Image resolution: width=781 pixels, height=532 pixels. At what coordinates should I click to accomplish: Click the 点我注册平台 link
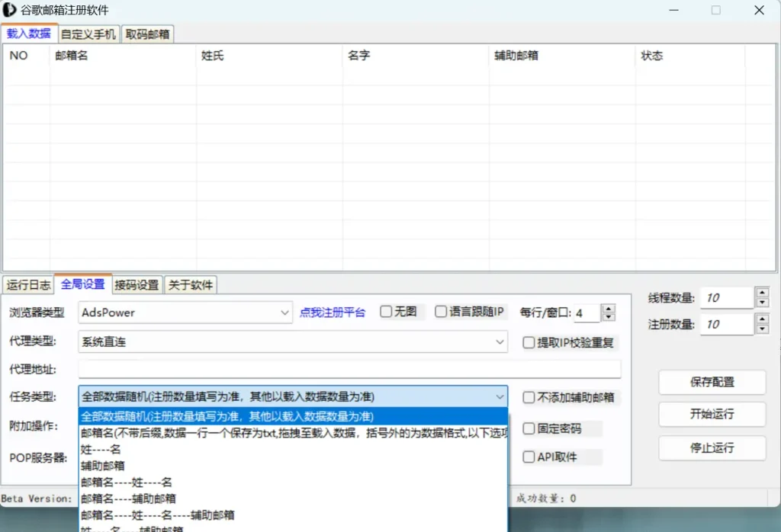[333, 312]
